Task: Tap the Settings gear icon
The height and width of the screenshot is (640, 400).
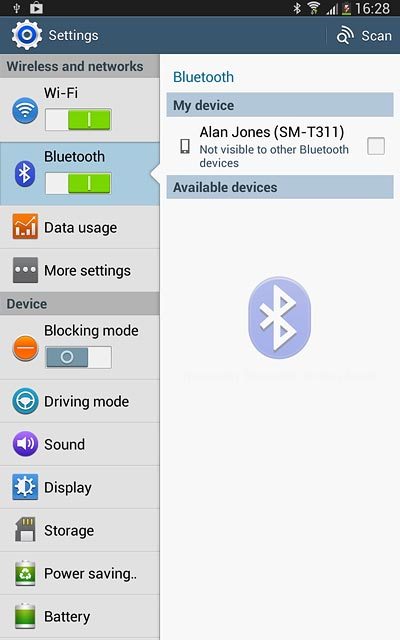Action: 27,35
